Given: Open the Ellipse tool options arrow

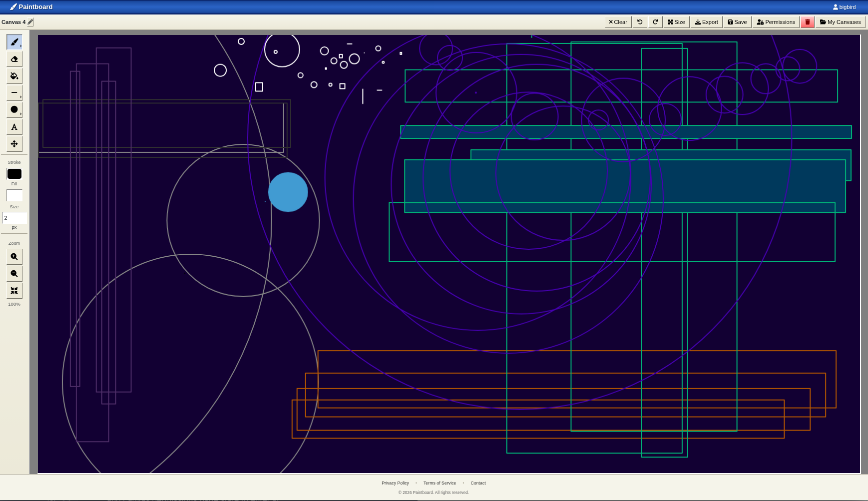Looking at the screenshot, I should coord(20,113).
